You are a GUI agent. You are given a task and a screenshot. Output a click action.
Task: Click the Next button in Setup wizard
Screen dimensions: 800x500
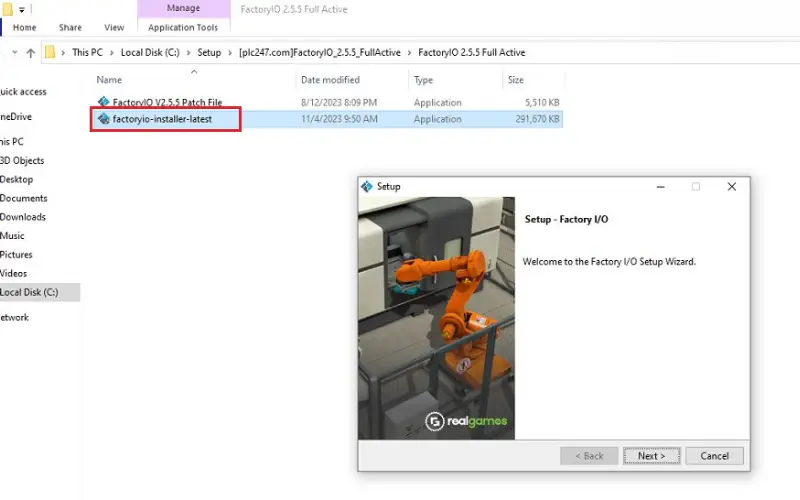[652, 456]
